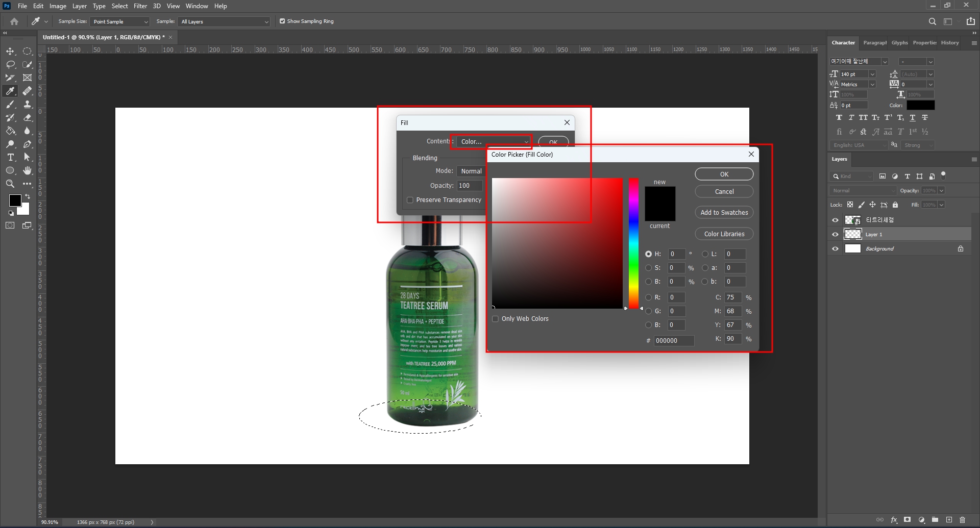Image resolution: width=980 pixels, height=528 pixels.
Task: Select the G green radio button
Action: [x=648, y=311]
